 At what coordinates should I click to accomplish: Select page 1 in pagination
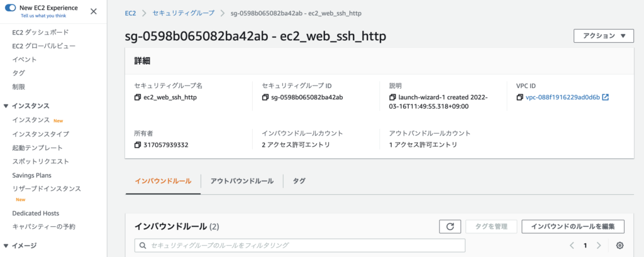pos(586,246)
